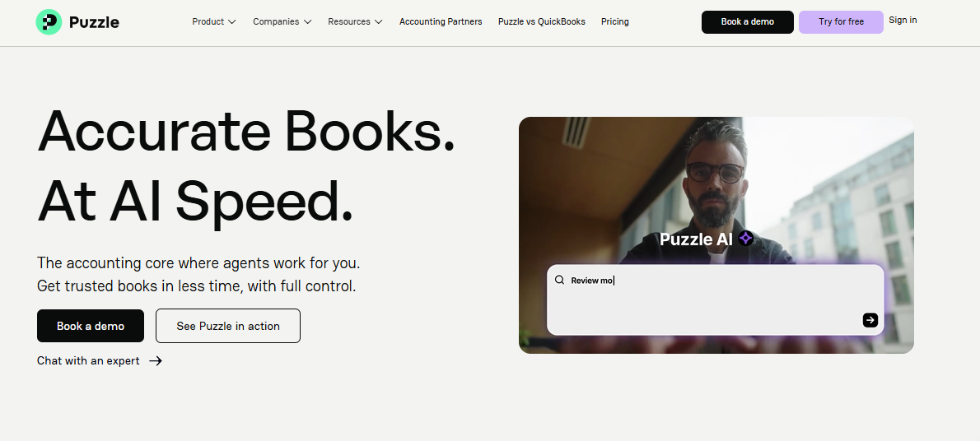Click Book a demo in header

(748, 22)
